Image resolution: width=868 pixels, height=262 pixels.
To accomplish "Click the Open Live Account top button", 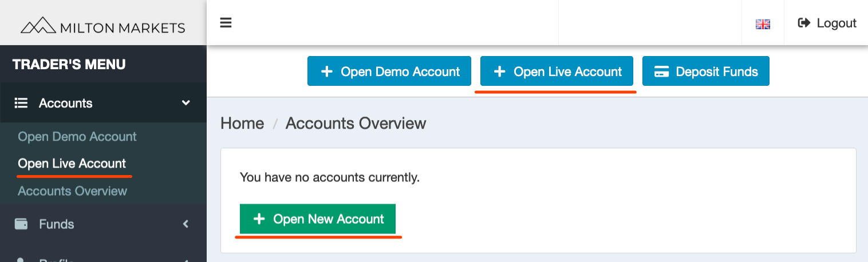I will (x=557, y=72).
